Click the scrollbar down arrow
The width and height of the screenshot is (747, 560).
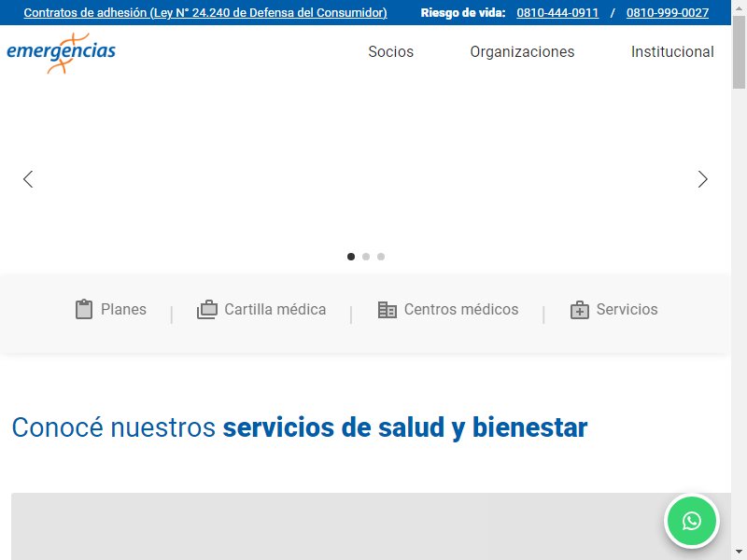(739, 552)
